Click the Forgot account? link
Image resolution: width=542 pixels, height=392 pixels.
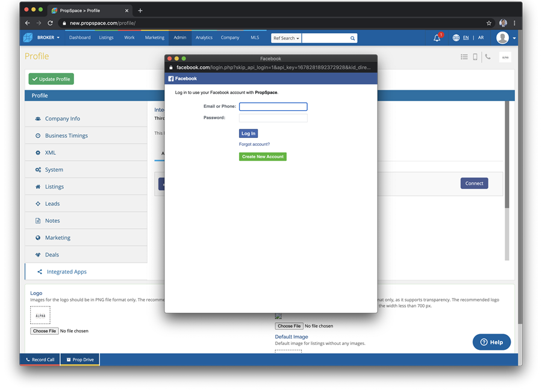(x=254, y=144)
